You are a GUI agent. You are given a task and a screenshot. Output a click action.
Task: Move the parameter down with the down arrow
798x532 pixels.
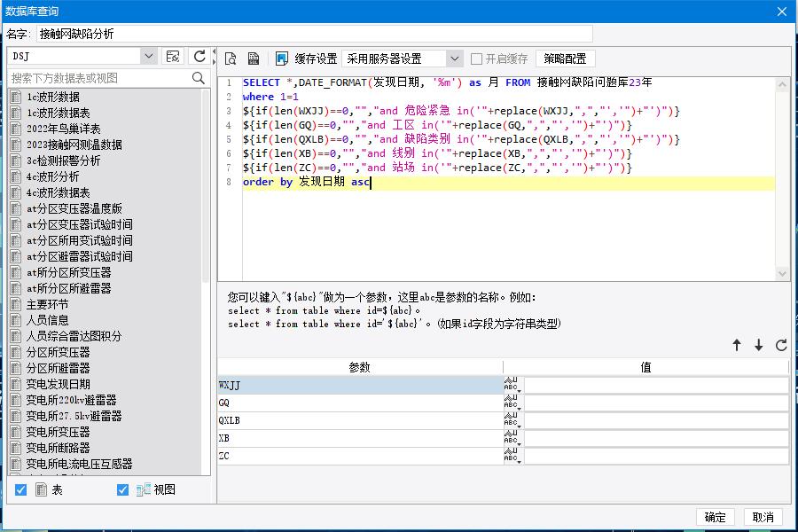758,345
